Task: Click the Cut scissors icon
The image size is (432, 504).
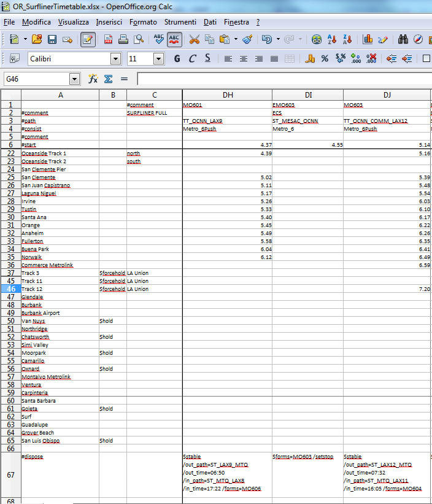Action: point(194,39)
